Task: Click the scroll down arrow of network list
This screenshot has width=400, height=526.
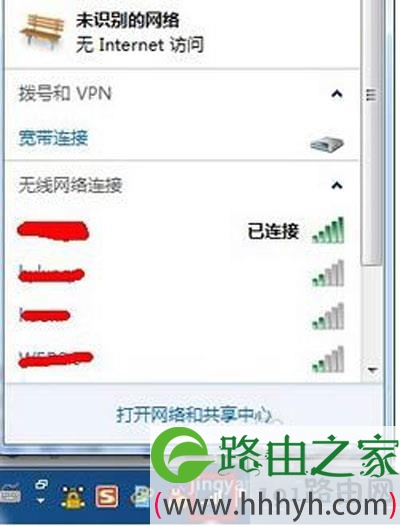Action: pos(372,370)
